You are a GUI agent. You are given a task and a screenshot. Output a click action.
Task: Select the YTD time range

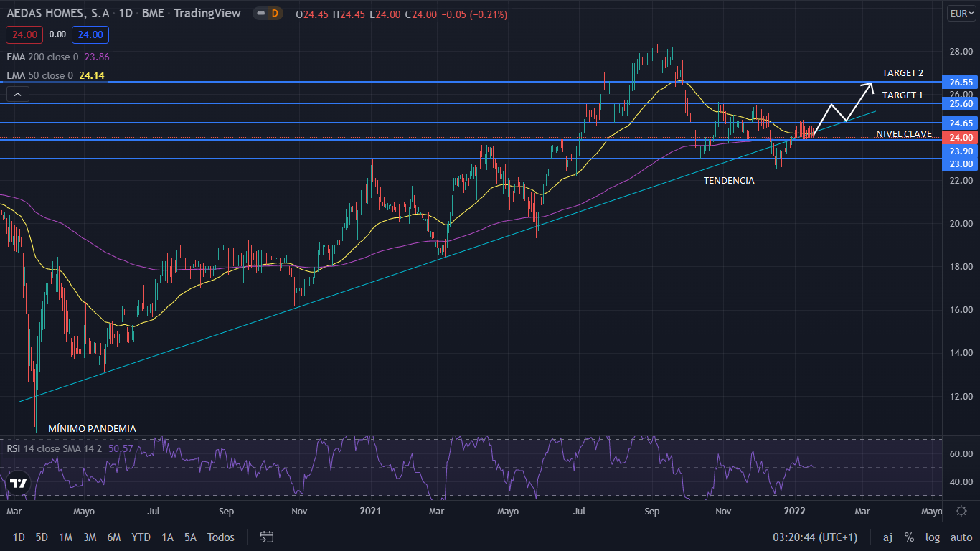click(x=141, y=537)
